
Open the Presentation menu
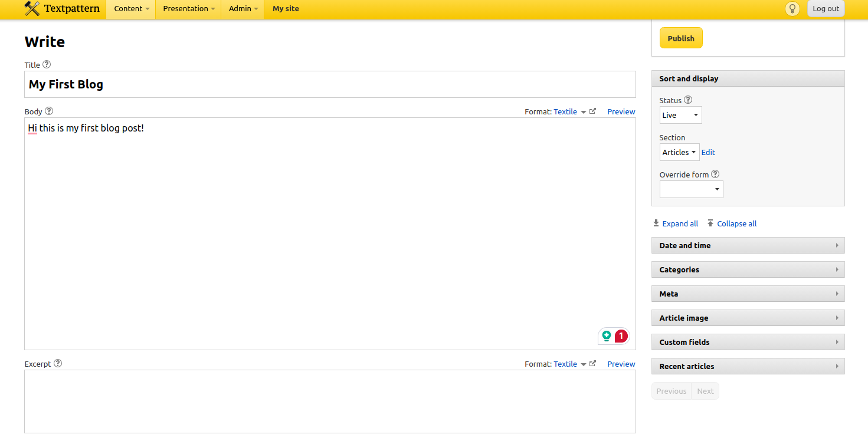(x=188, y=9)
